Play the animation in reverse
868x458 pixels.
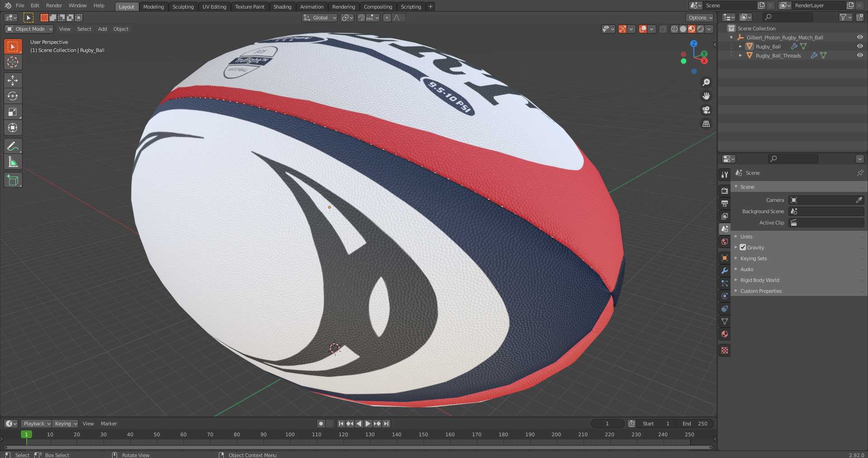[359, 424]
